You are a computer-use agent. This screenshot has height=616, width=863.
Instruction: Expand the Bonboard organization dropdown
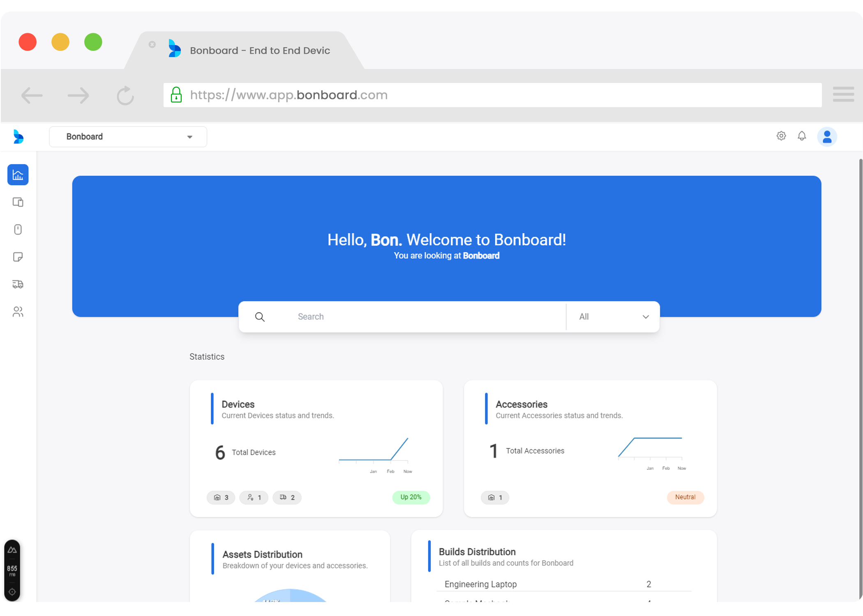click(128, 137)
